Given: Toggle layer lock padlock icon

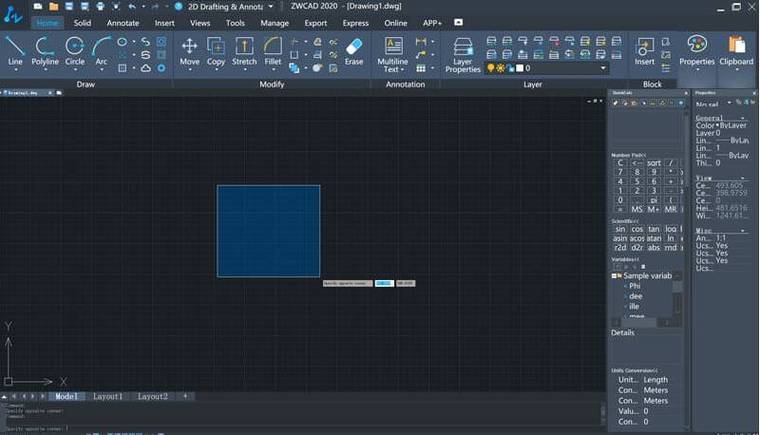Looking at the screenshot, I should click(x=510, y=68).
